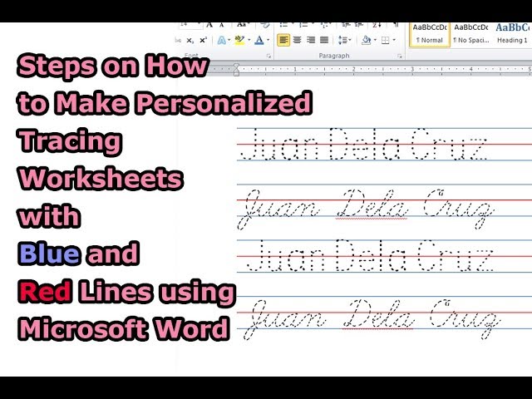Apply the yellow Text Highlight Color pen
This screenshot has width=532, height=399.
[x=239, y=41]
